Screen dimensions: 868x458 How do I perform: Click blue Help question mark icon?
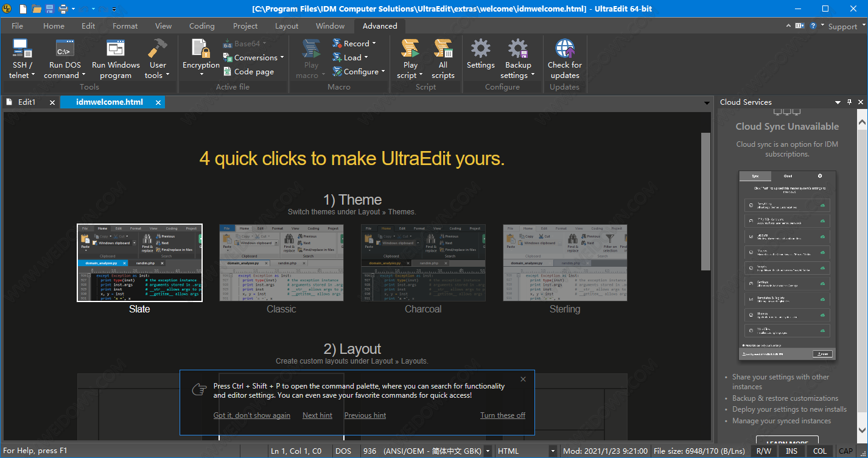tap(813, 26)
